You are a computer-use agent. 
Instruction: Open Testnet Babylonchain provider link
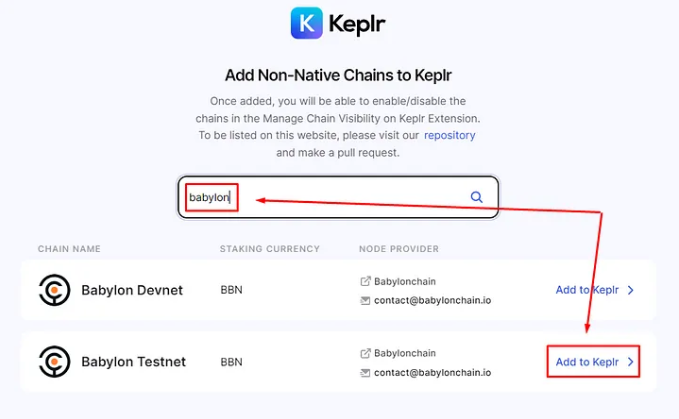(405, 353)
